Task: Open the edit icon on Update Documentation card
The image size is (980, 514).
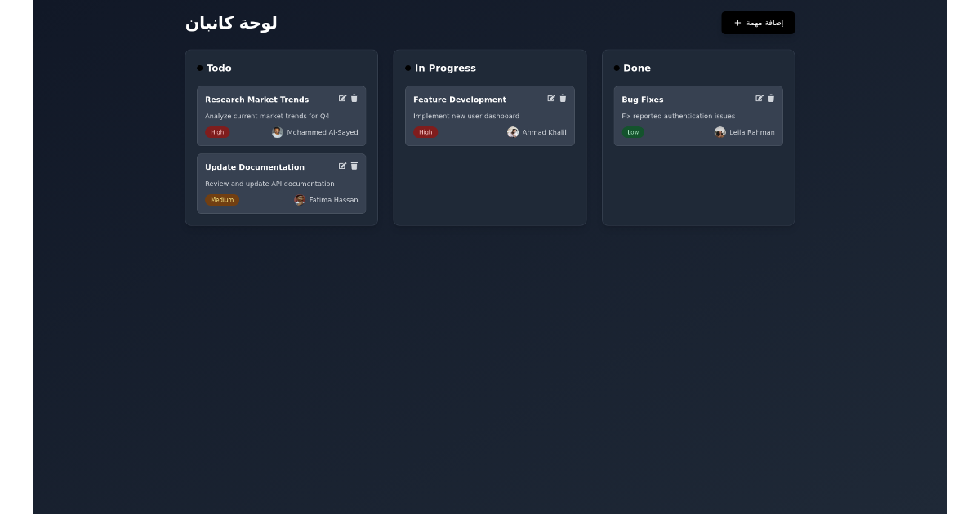Action: [343, 166]
